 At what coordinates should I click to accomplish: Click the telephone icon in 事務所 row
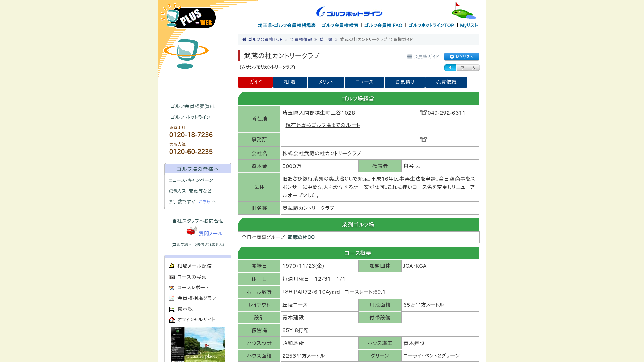[423, 139]
